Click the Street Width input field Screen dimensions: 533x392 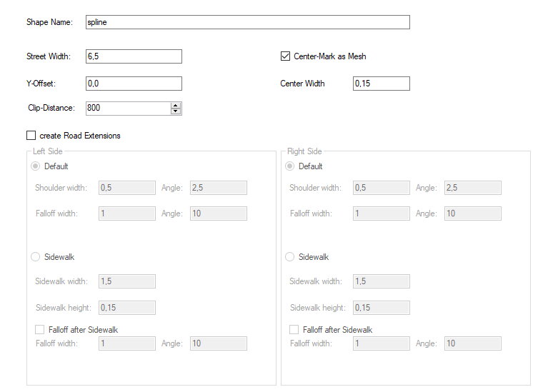[133, 56]
